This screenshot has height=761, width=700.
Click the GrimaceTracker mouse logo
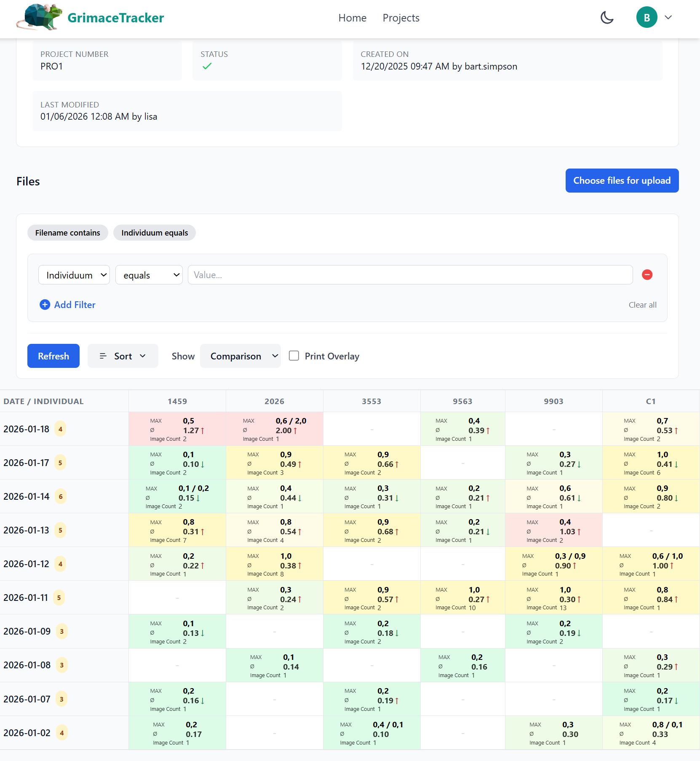coord(39,17)
